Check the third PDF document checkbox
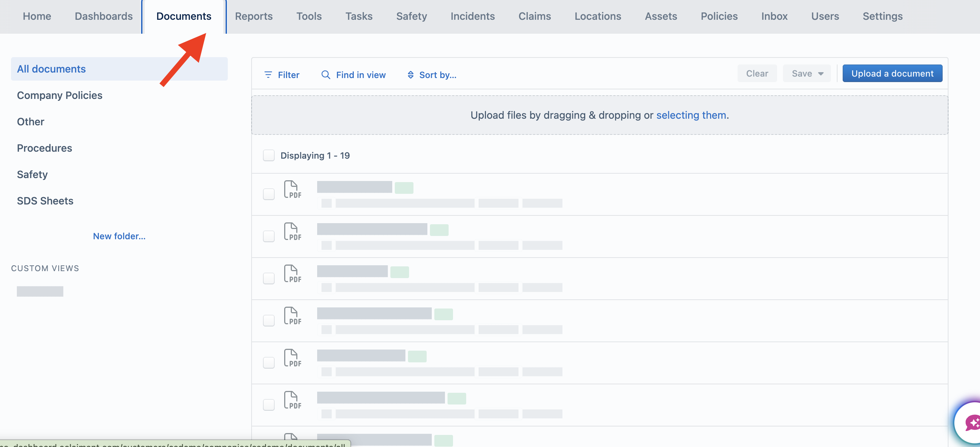The width and height of the screenshot is (980, 447). tap(268, 278)
